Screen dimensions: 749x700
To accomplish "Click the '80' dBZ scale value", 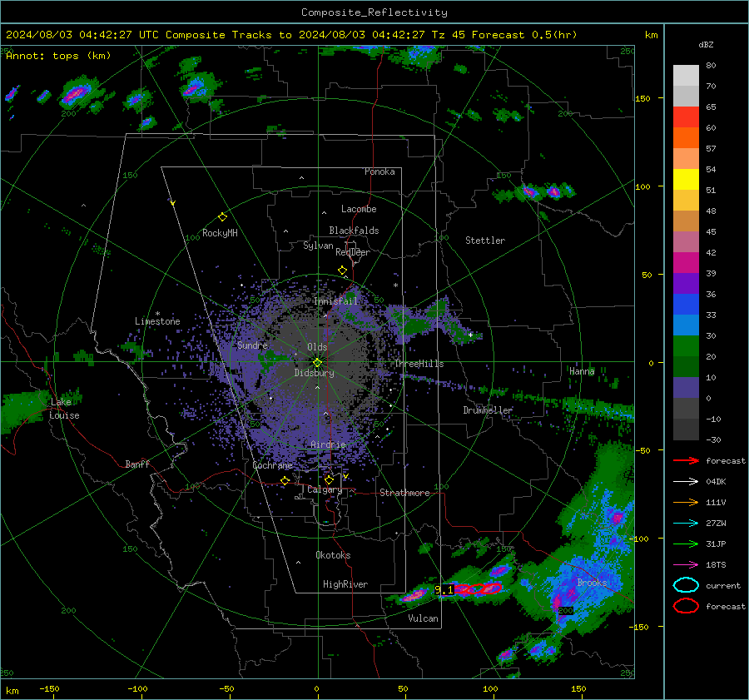I will click(x=711, y=66).
